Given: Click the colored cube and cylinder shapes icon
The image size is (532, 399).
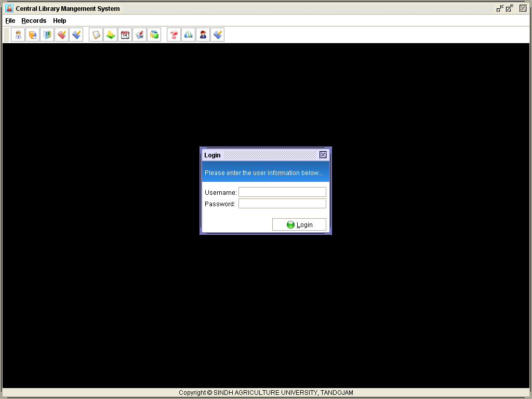Looking at the screenshot, I should click(x=154, y=35).
